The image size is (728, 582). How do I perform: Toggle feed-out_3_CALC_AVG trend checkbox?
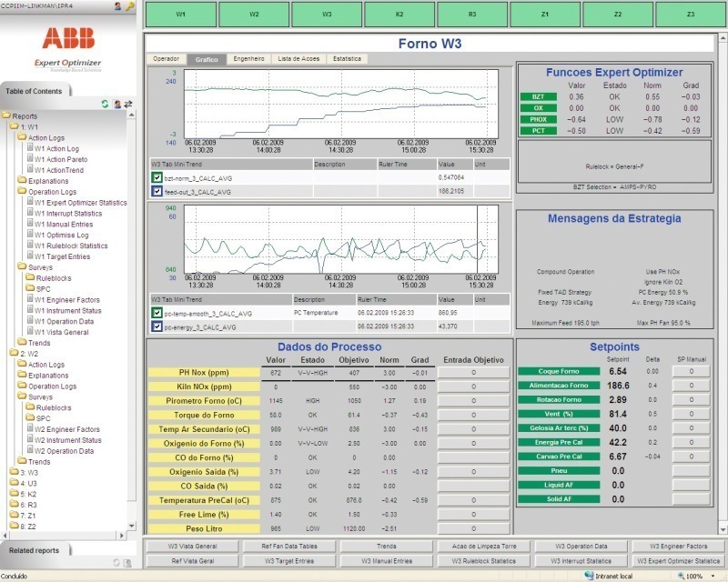point(157,191)
